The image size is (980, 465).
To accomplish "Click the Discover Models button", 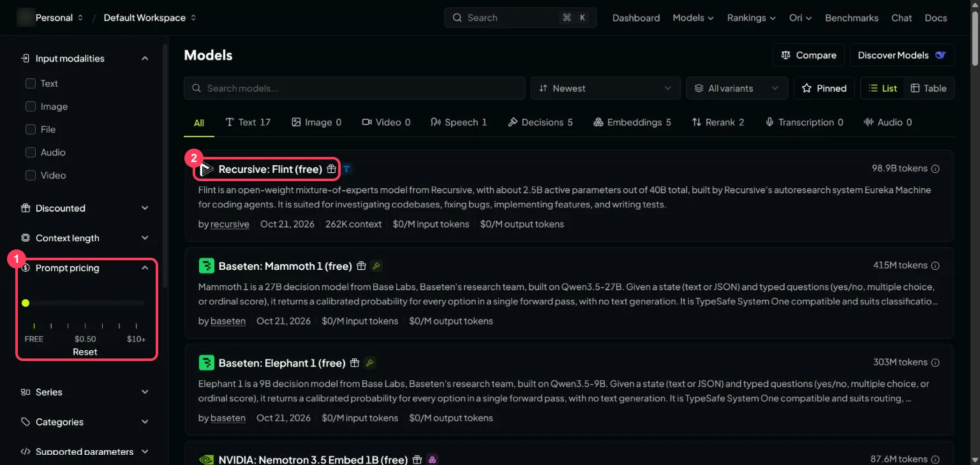I will click(x=902, y=55).
